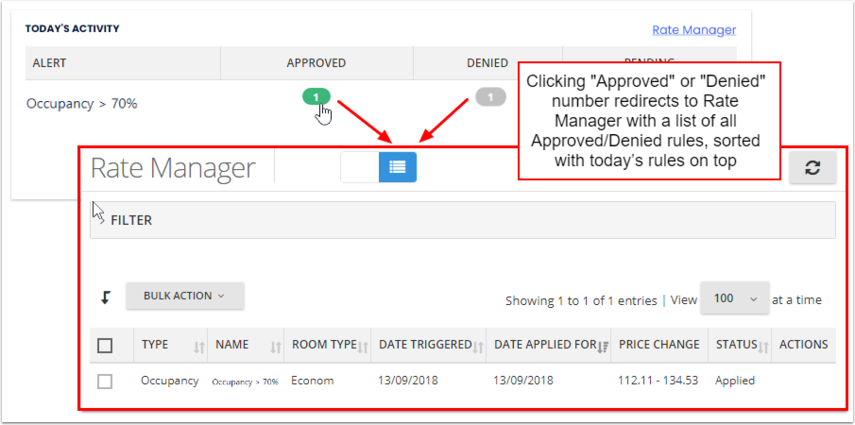
Task: Click the 'Showing 1 to 1 of 1 entries' text
Action: pyautogui.click(x=581, y=301)
